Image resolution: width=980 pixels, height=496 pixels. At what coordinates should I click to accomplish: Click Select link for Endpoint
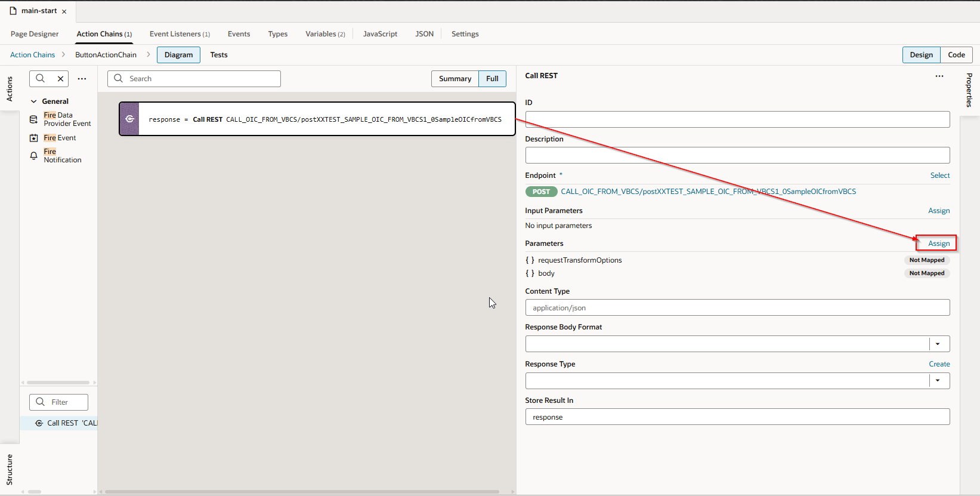coord(939,175)
